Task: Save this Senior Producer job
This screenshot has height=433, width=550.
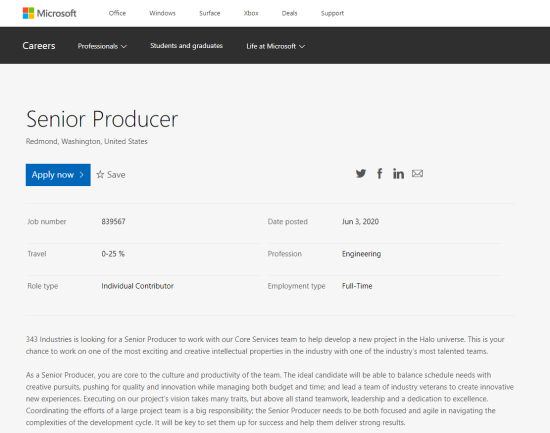Action: (x=111, y=174)
